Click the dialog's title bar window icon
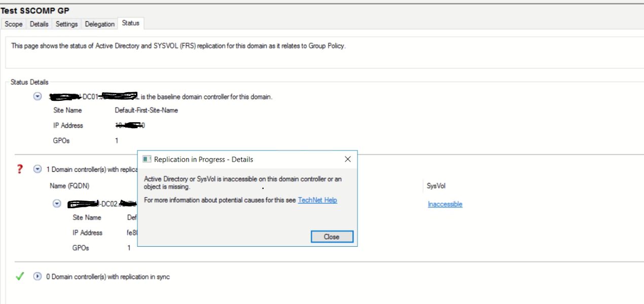644x304 pixels. point(147,159)
